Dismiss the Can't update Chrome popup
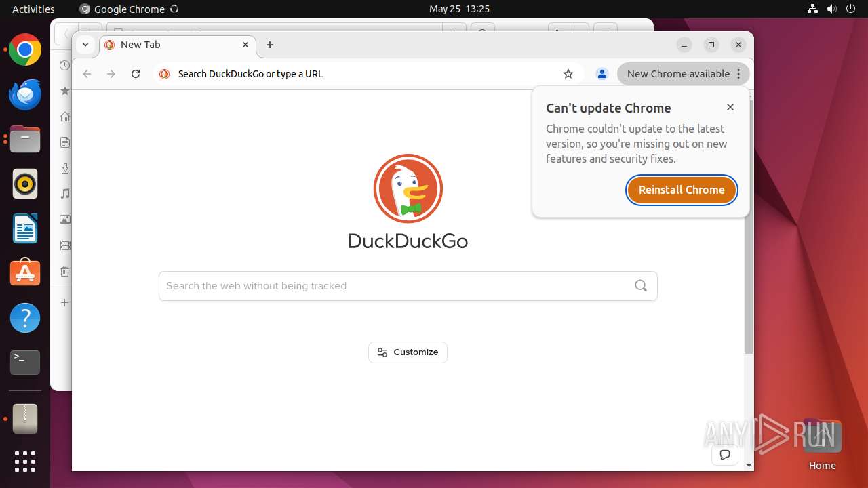Image resolution: width=868 pixels, height=488 pixels. (x=730, y=107)
